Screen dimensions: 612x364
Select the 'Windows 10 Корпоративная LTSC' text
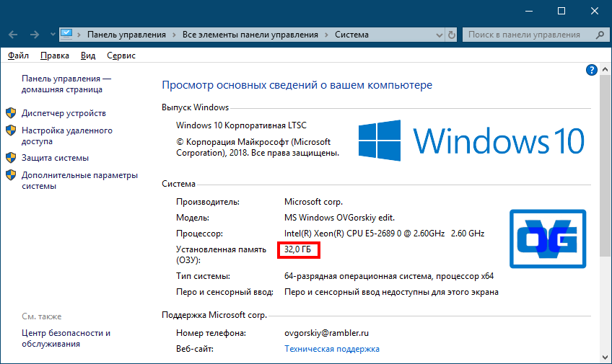point(241,125)
